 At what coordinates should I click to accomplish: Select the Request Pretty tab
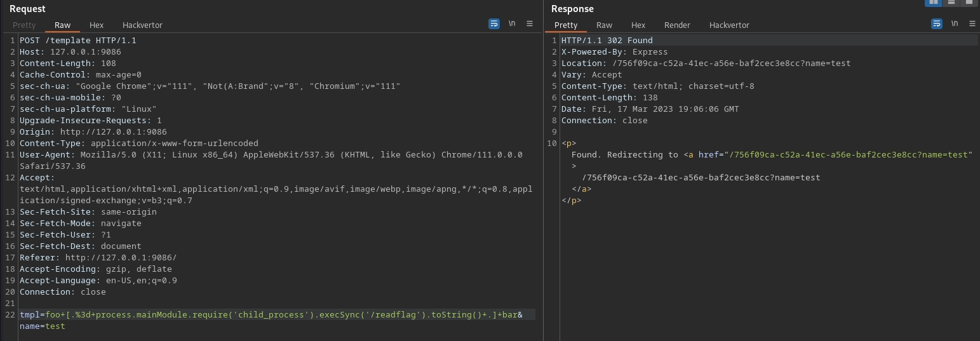point(24,25)
